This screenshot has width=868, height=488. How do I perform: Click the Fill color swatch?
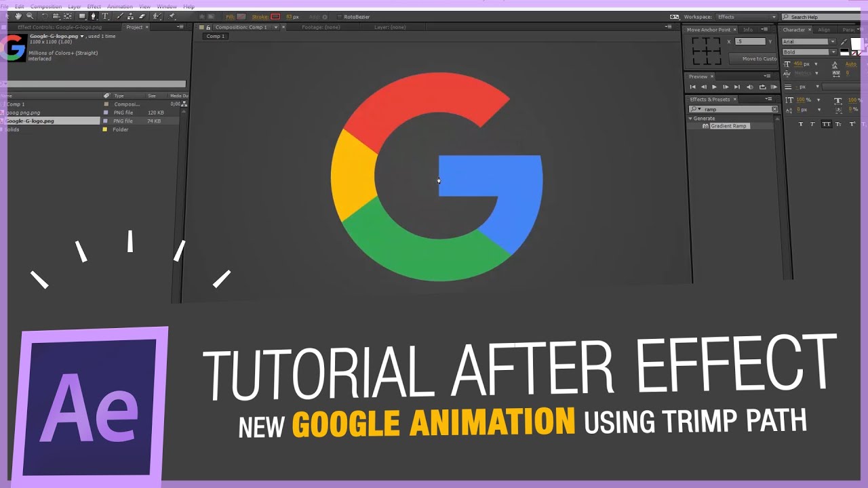tap(241, 16)
